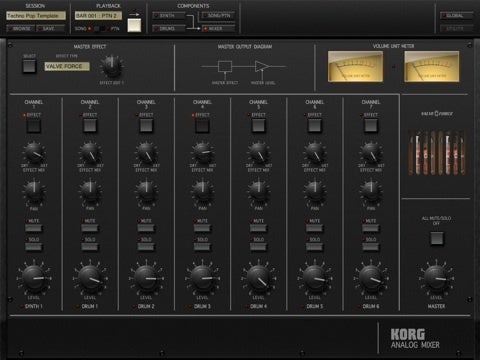Click the Valve Force tube graphic

[x=436, y=153]
